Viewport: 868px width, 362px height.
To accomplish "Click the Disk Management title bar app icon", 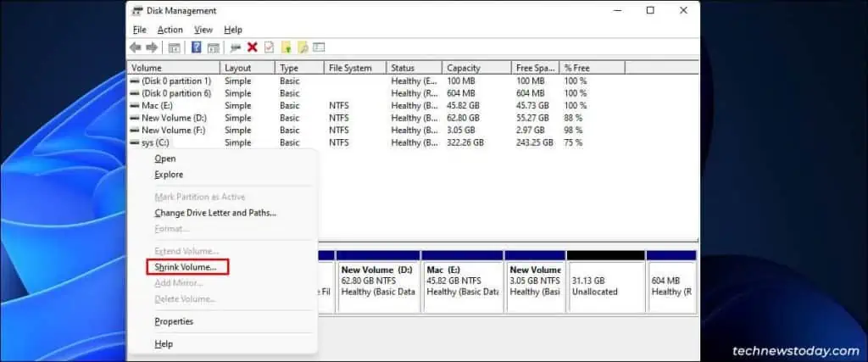I will click(137, 11).
